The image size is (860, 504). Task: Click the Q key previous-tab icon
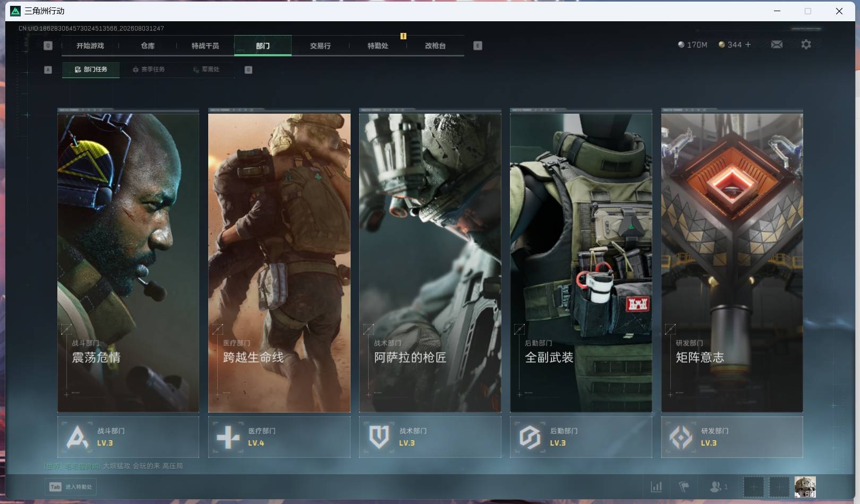[48, 46]
